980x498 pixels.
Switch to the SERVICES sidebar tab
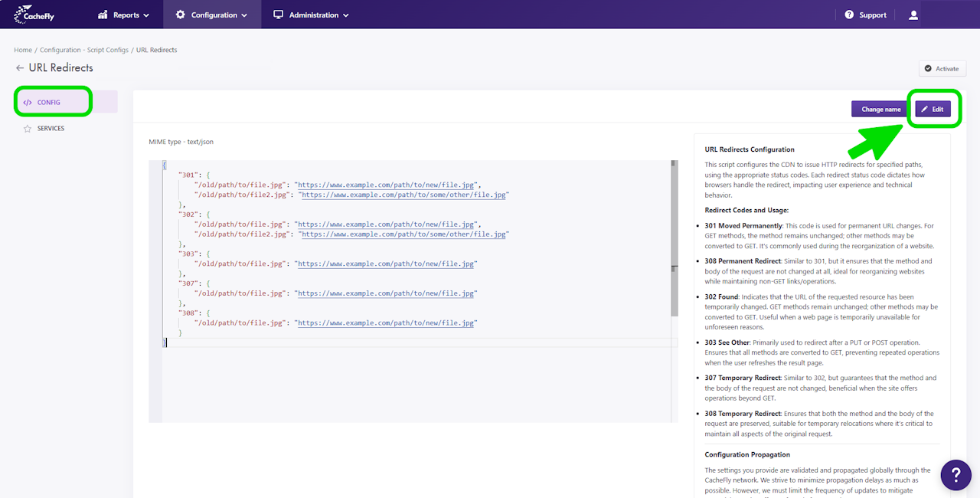click(x=51, y=129)
